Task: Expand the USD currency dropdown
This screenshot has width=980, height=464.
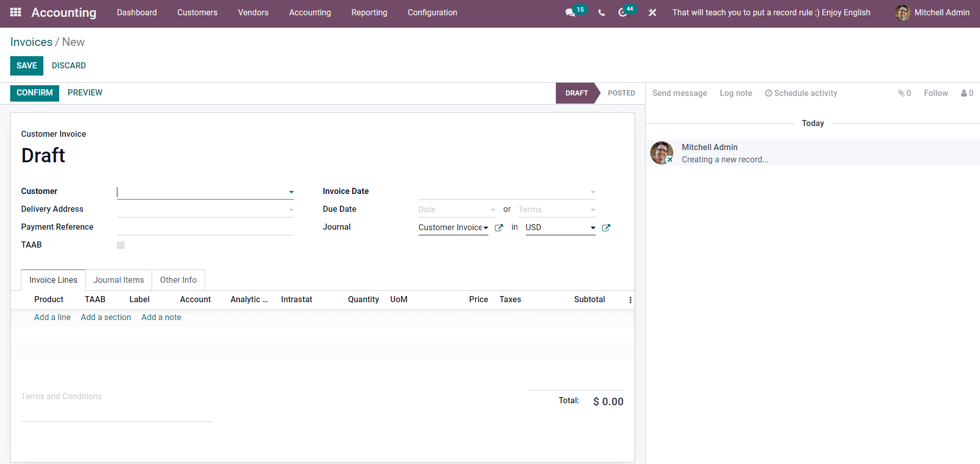Action: point(593,228)
